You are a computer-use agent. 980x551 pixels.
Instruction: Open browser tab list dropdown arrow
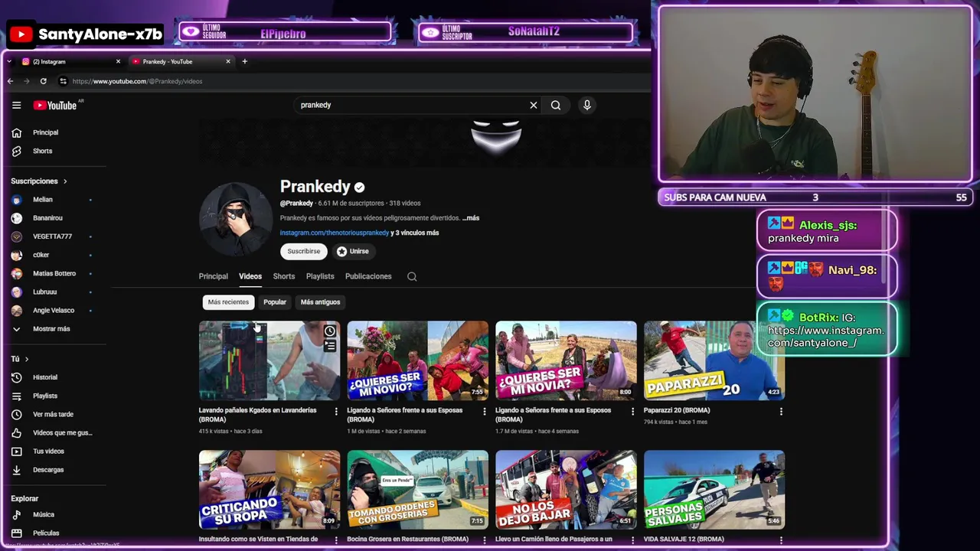pos(8,61)
